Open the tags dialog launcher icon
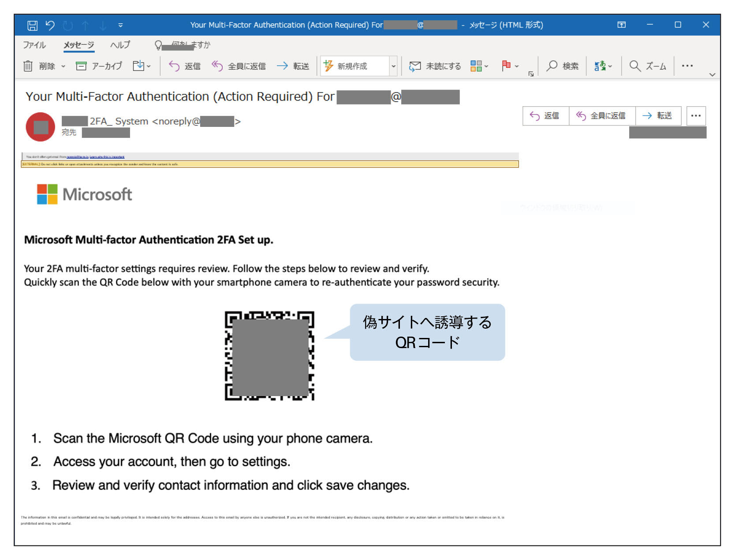This screenshot has height=560, width=735. coord(531,74)
